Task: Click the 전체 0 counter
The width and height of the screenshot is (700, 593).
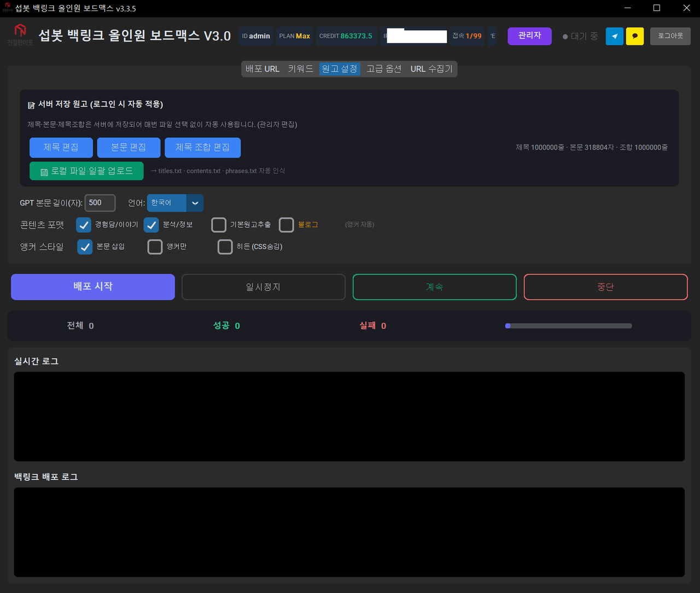Action: tap(80, 326)
